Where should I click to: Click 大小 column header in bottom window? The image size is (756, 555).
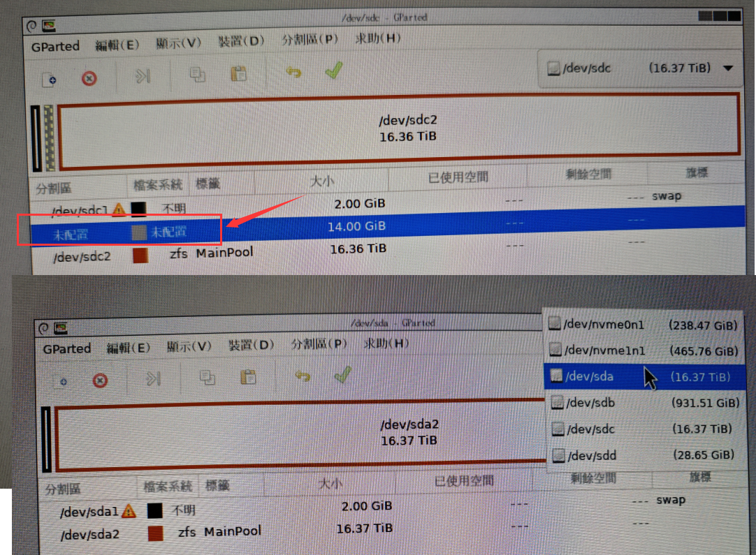(x=330, y=483)
